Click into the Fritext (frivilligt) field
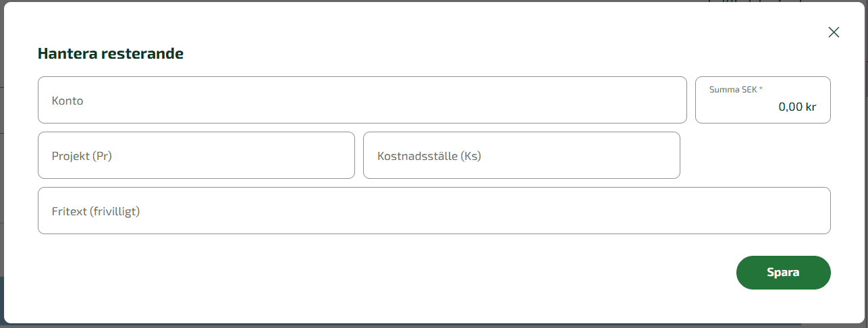Screen dimensions: 868x328 (434, 211)
